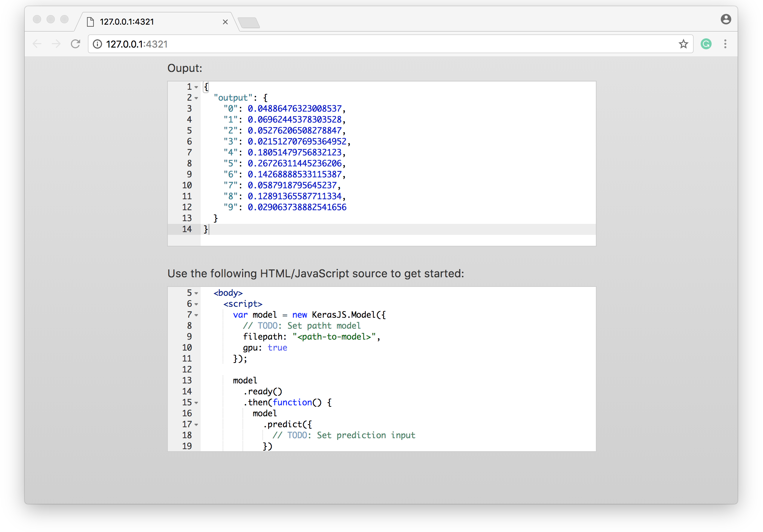Screen dimensions: 763x532
Task: Click the forward navigation arrow
Action: pyautogui.click(x=56, y=44)
